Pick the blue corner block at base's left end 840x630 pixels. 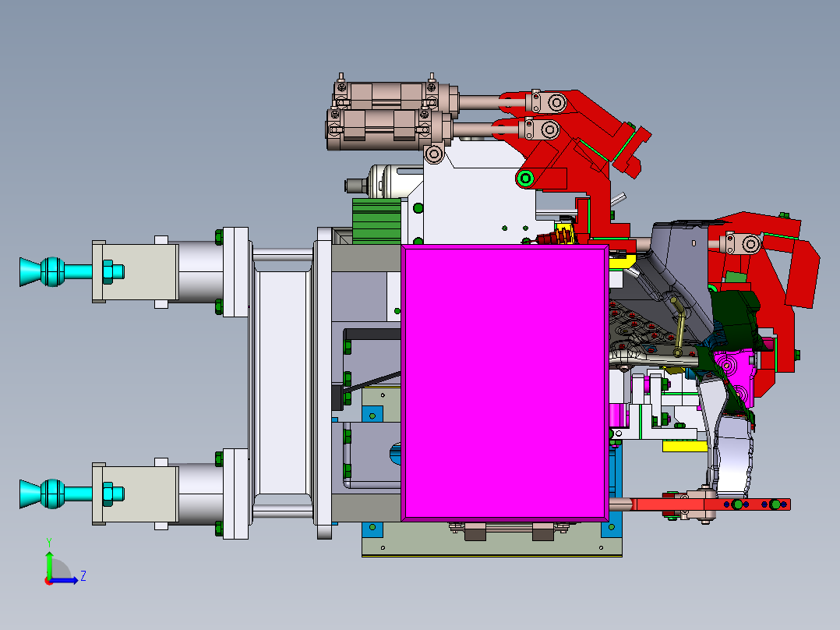coord(372,529)
